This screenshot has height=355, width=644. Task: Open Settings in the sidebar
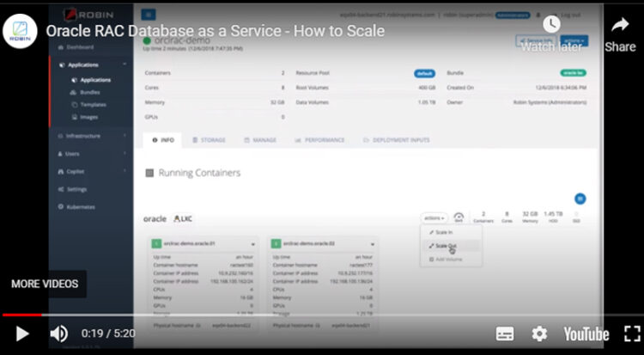click(72, 189)
